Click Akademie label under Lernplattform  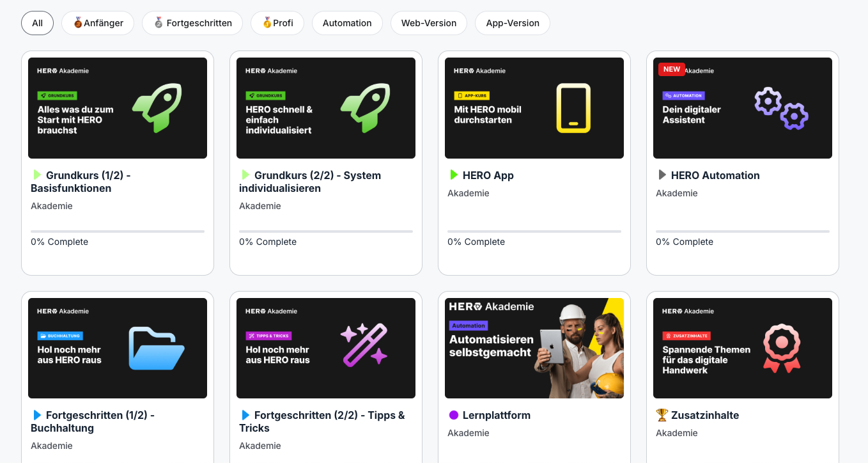pyautogui.click(x=469, y=433)
